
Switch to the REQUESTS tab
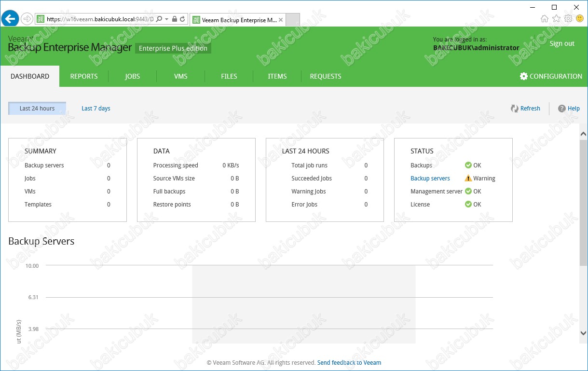pos(326,76)
